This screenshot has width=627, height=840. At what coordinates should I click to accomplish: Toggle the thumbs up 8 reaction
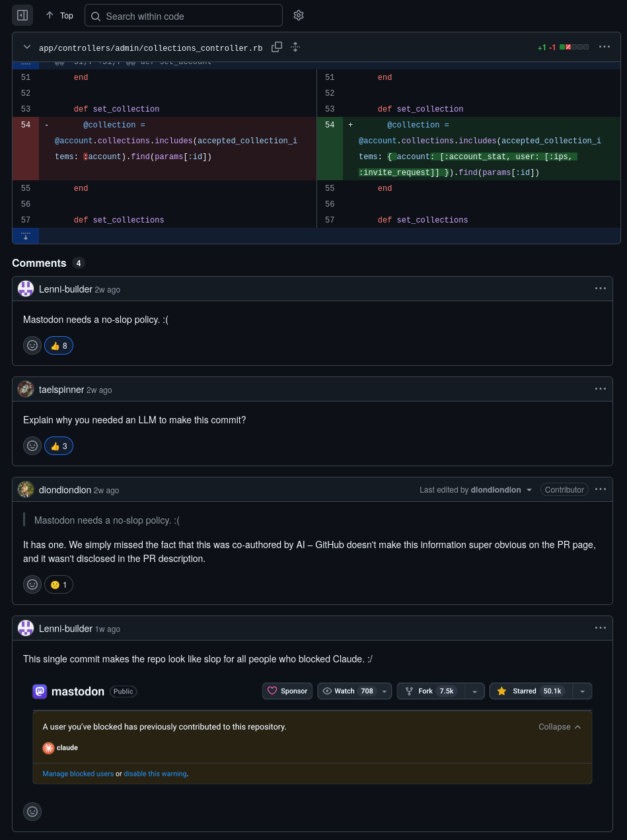59,345
